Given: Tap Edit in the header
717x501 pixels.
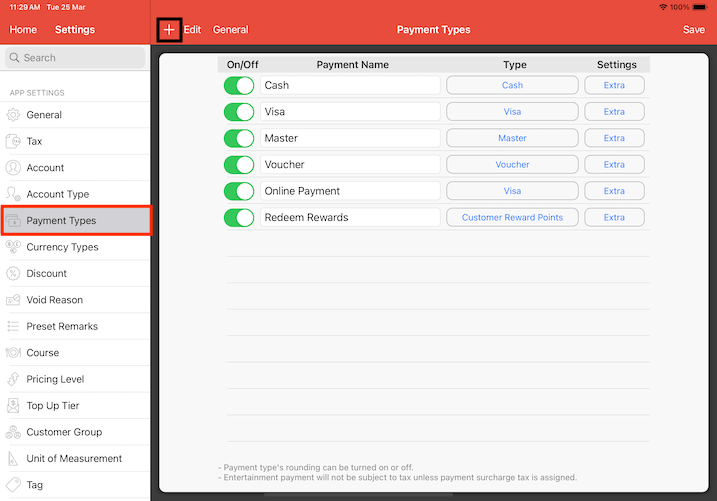Looking at the screenshot, I should pyautogui.click(x=193, y=30).
